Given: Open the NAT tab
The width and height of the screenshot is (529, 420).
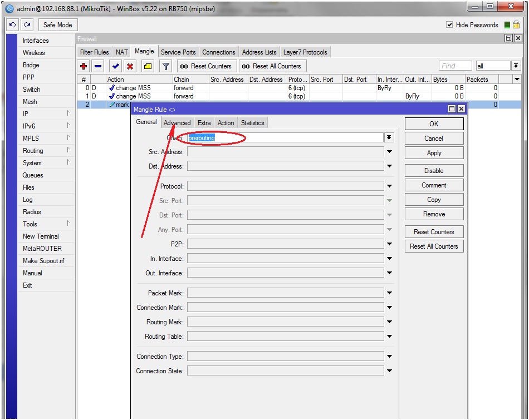Looking at the screenshot, I should coord(122,52).
